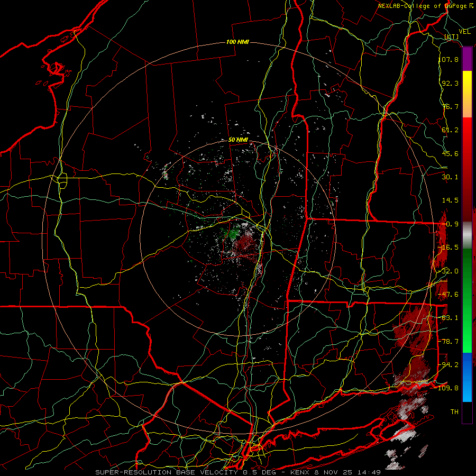Select the NEXLAB-College of DuPage header text

coord(426,6)
